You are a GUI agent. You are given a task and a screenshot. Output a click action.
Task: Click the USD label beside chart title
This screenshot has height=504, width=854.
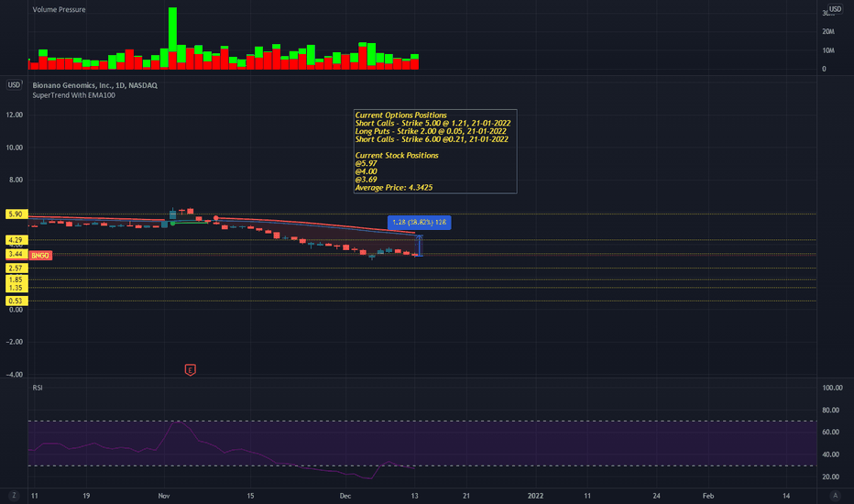(x=14, y=85)
